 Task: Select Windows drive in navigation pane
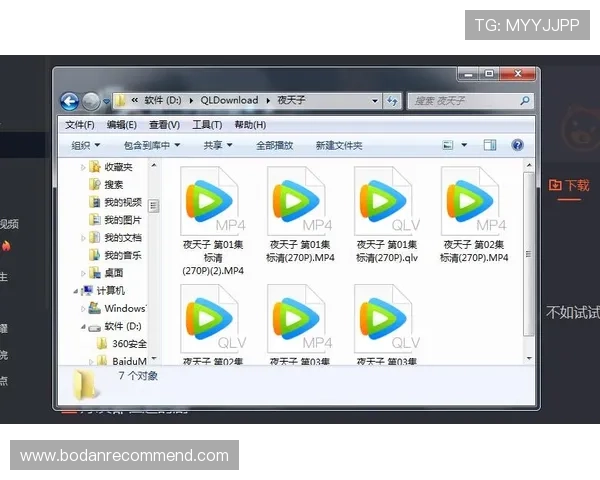(125, 309)
